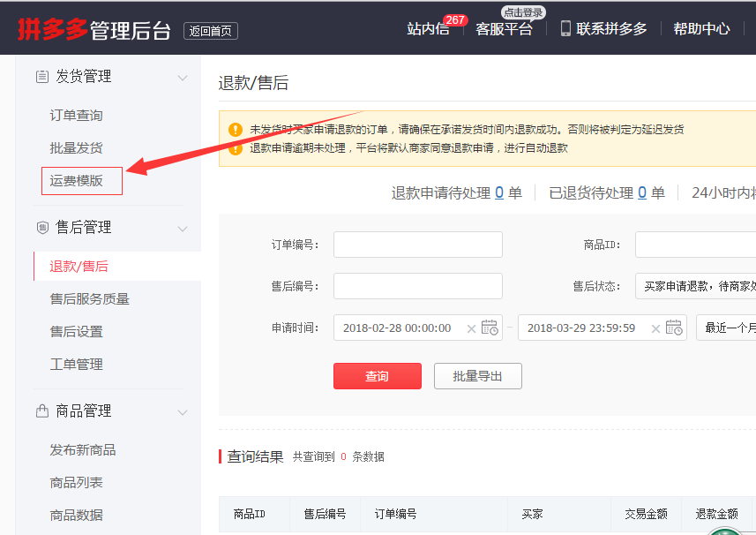Viewport: 756px width, 535px height.
Task: Open 发布新商品 in the sidebar
Action: pos(83,450)
